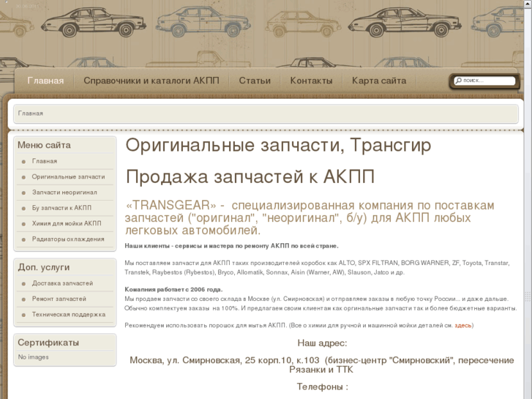Select Запчасти неоригинал sidebar link
The width and height of the screenshot is (532, 399).
[64, 193]
